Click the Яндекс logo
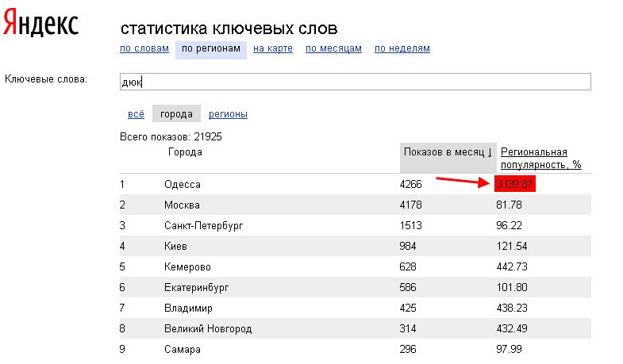623x364 pixels. (x=41, y=23)
